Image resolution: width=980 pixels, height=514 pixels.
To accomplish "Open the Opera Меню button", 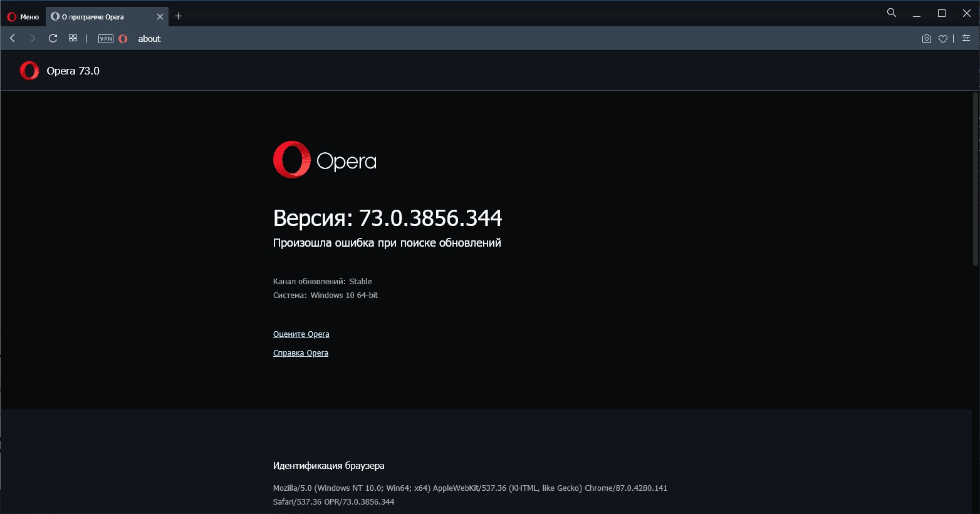I will click(x=23, y=17).
